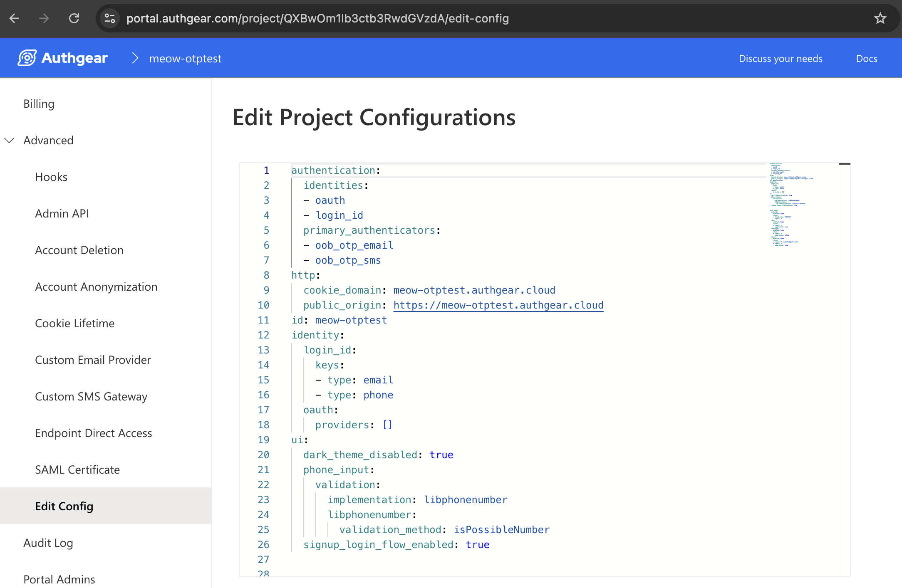This screenshot has width=902, height=588.
Task: Click the browser back arrow icon
Action: pyautogui.click(x=15, y=18)
